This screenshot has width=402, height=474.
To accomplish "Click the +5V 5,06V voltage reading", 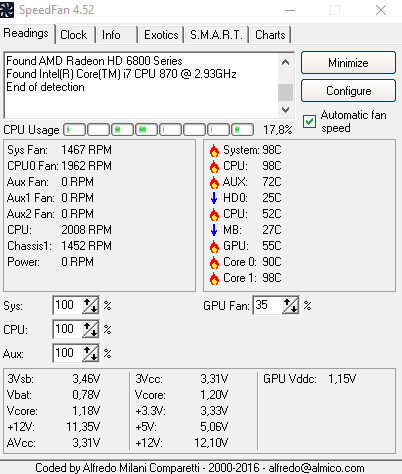I will (x=181, y=427).
